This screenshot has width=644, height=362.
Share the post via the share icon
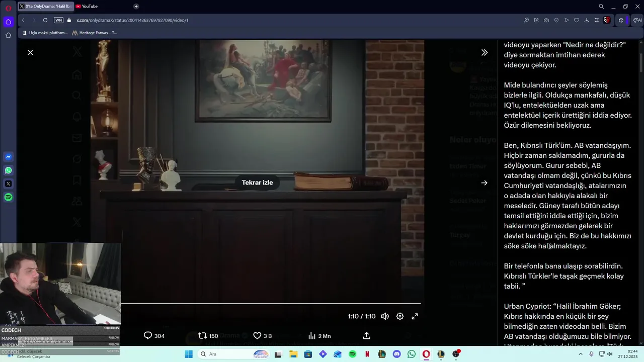point(367,335)
